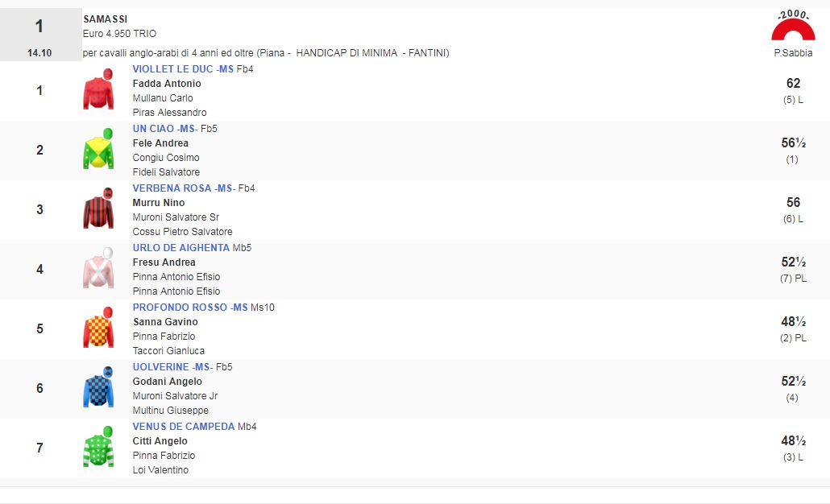Click the SAMASSI race title
This screenshot has height=504, width=830.
pyautogui.click(x=106, y=19)
